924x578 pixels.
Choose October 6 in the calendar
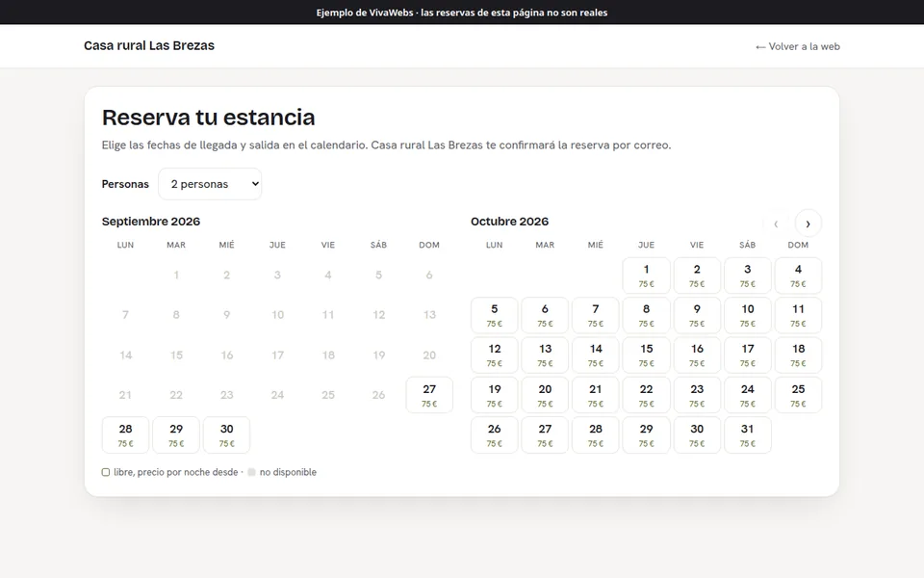(545, 316)
